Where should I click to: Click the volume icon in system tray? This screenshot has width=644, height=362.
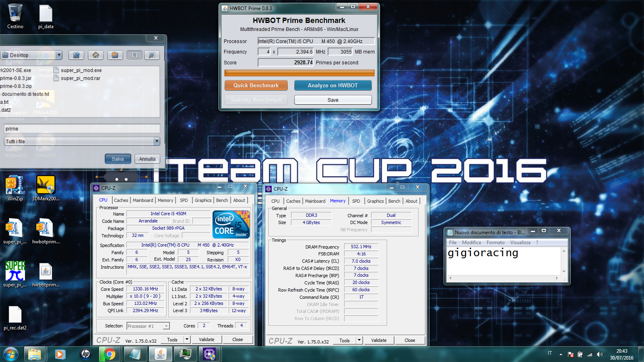point(600,354)
